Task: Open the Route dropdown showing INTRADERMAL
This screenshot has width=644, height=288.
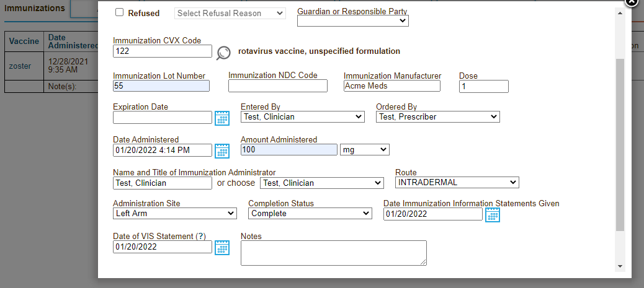Action: (x=457, y=182)
